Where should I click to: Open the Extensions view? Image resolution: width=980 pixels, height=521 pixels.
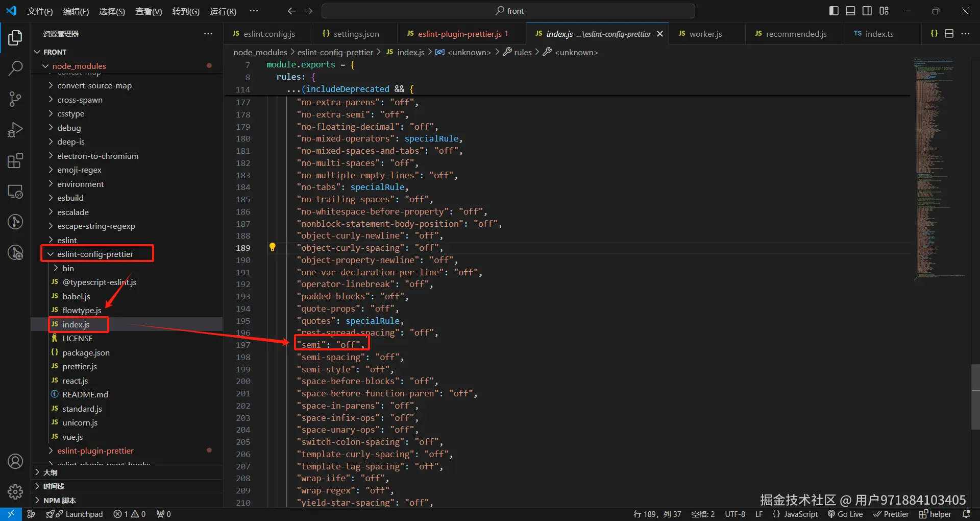tap(15, 160)
